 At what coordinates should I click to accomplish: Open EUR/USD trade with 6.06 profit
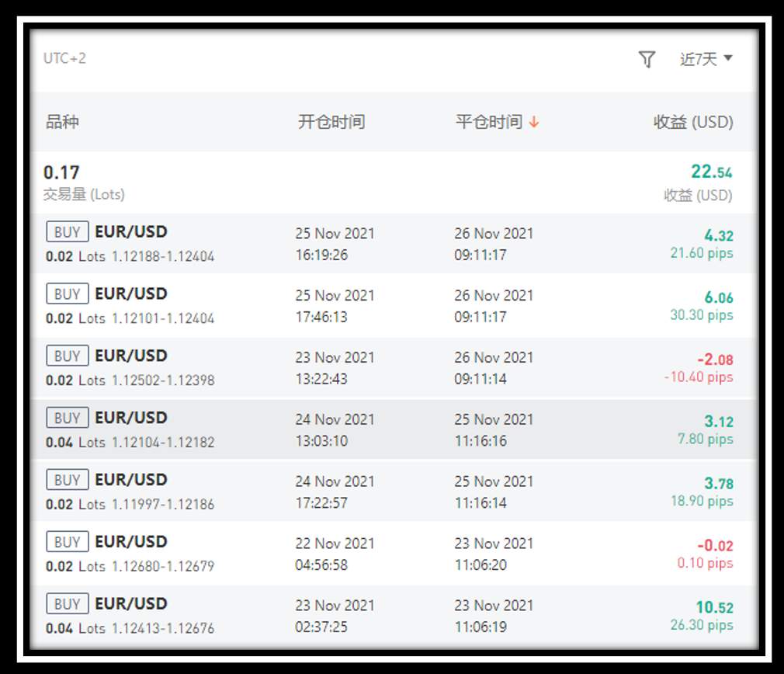click(x=392, y=305)
